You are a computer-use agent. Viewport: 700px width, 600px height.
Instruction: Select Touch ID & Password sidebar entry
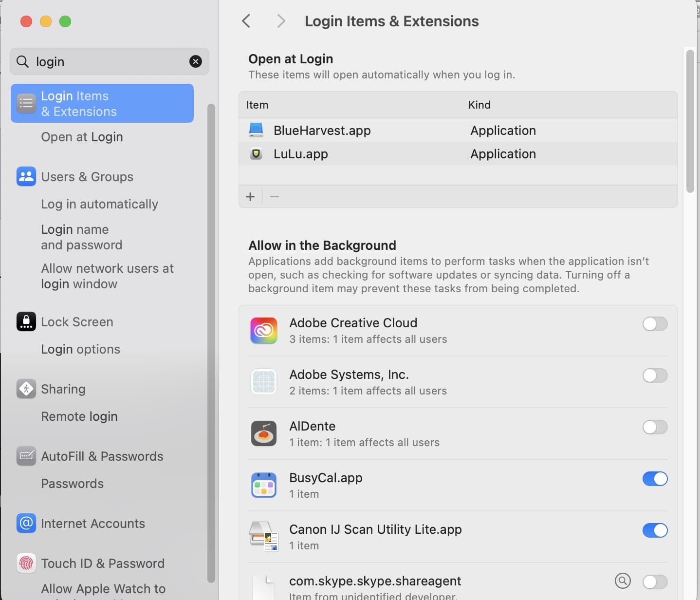tap(103, 563)
